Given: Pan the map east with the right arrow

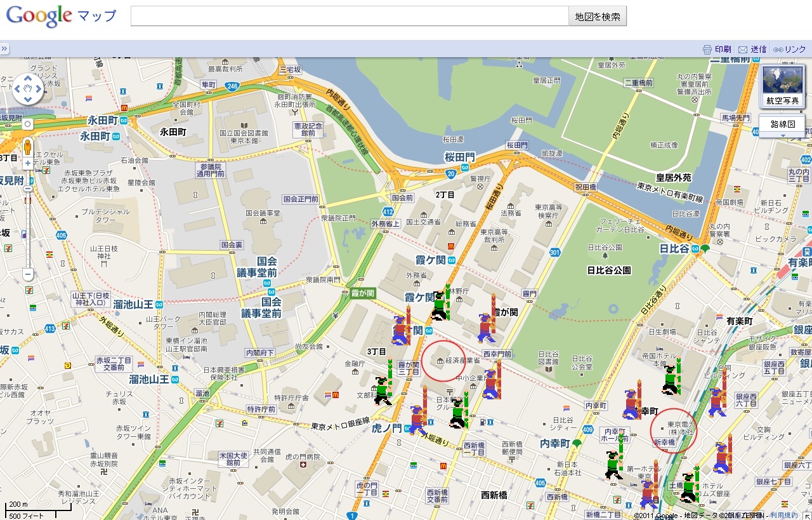Looking at the screenshot, I should [x=39, y=90].
